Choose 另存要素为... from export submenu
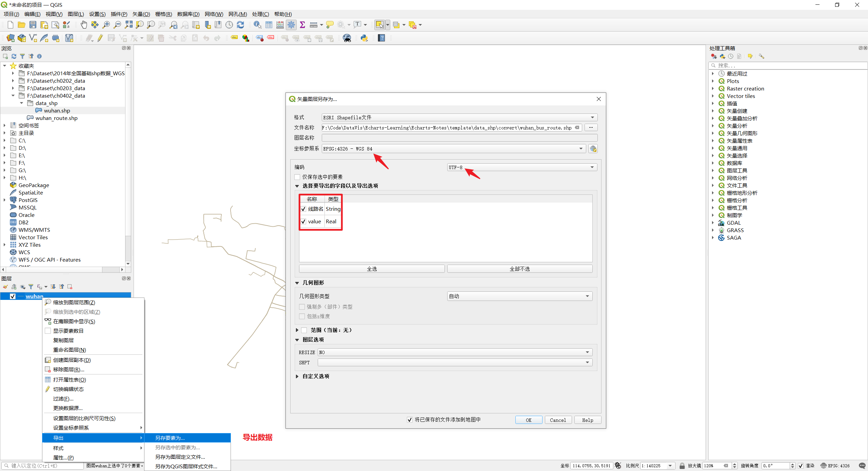This screenshot has height=471, width=868. (188, 438)
